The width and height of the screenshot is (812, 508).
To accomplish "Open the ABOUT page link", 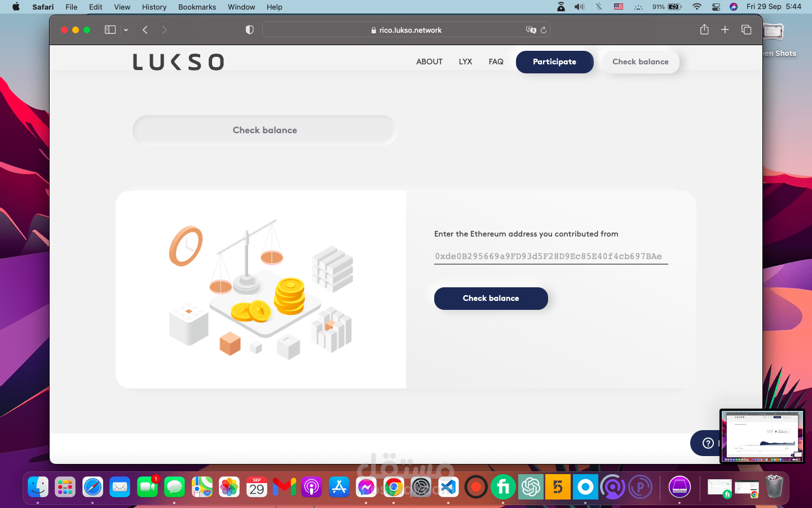I will click(x=429, y=62).
